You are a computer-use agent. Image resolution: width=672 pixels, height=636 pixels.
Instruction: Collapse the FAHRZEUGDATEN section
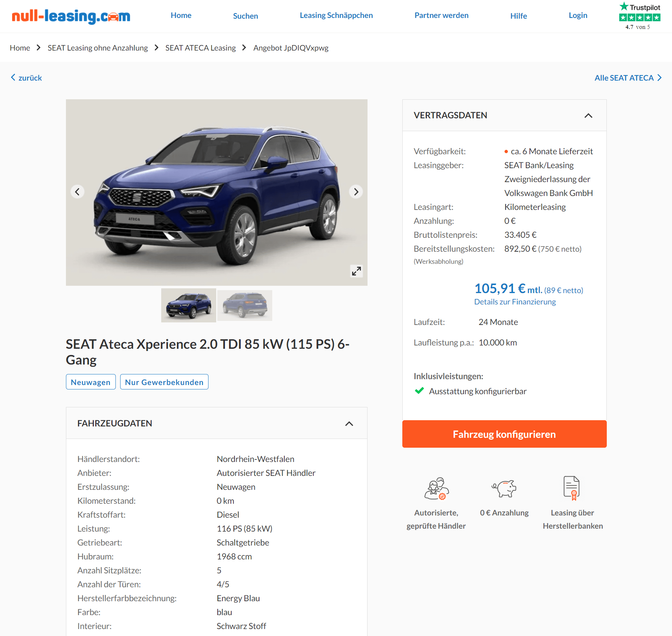point(349,424)
